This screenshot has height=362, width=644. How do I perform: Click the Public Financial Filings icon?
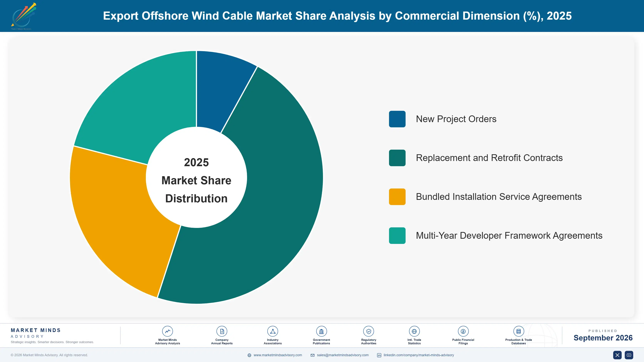463,331
